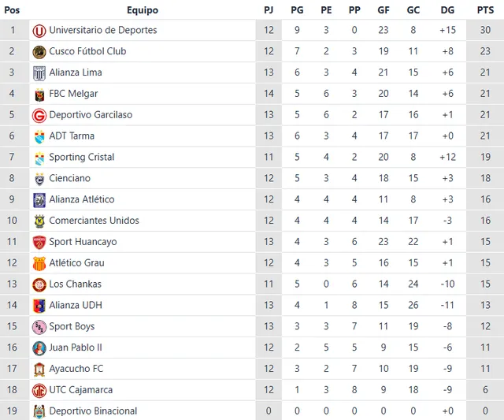Screen dimensions: 504x420
Task: Click the Equipo column header
Action: [143, 10]
